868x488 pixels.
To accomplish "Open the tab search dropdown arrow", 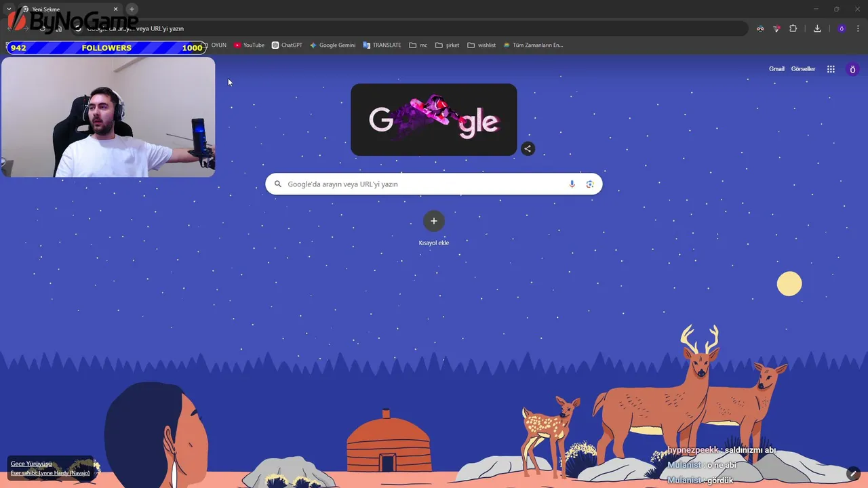I will click(8, 9).
